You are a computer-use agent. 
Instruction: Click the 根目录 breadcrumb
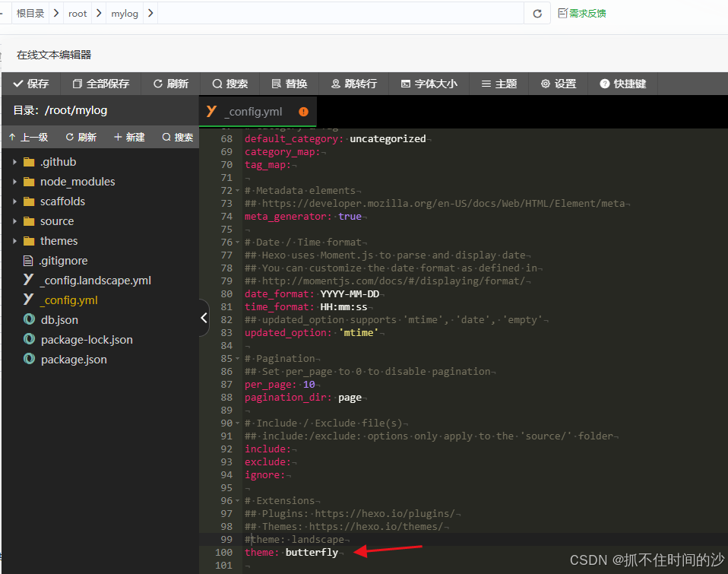point(30,13)
